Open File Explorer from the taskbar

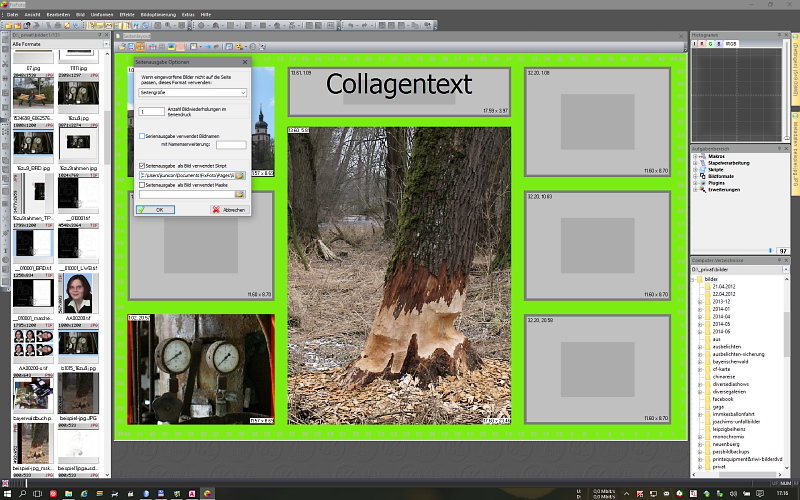point(68,493)
